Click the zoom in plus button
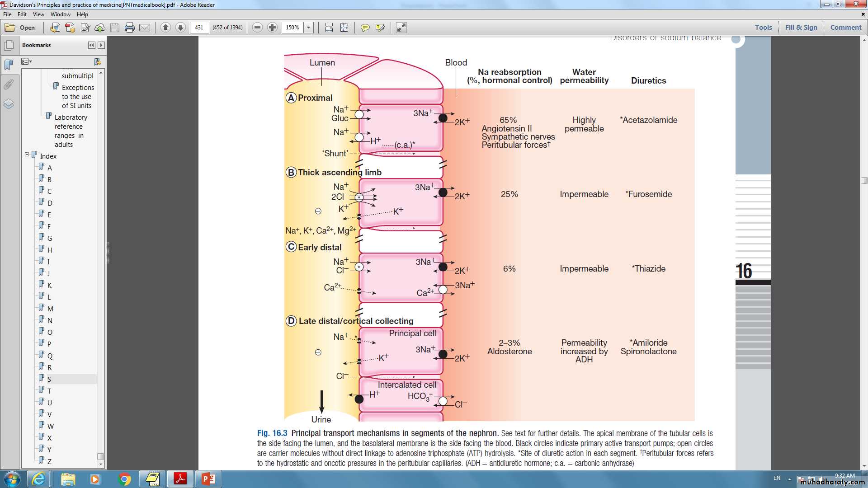Image resolution: width=868 pixels, height=488 pixels. pyautogui.click(x=272, y=28)
